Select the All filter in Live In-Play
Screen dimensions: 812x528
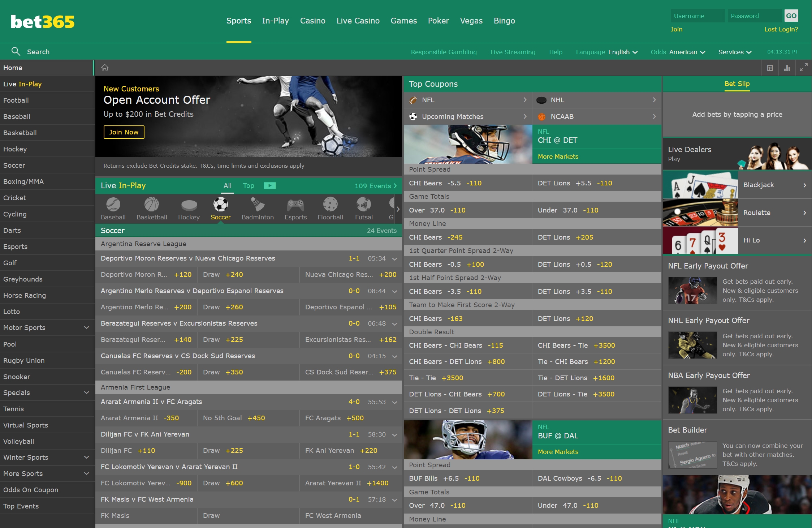click(228, 185)
